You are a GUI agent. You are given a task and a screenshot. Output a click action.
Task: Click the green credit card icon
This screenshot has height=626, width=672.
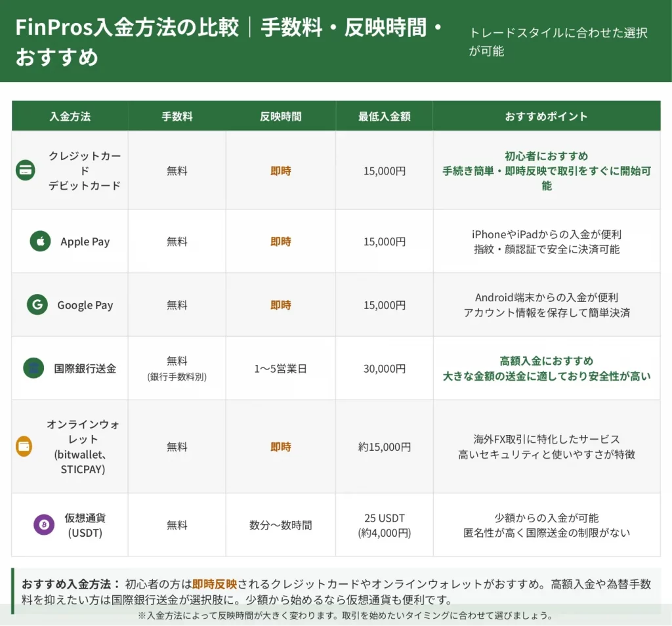coord(26,171)
